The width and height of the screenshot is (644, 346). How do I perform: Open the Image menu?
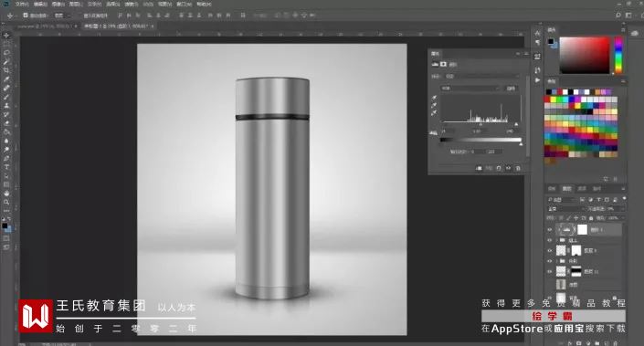pyautogui.click(x=58, y=4)
